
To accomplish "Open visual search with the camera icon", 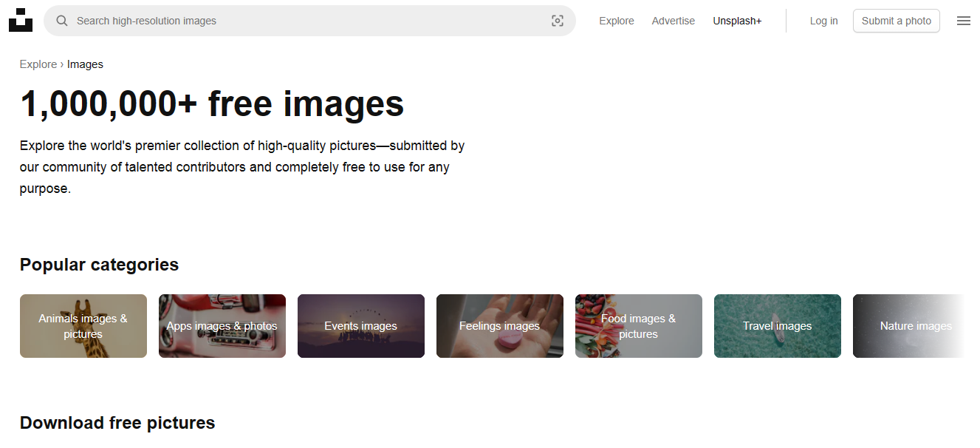I will click(x=557, y=21).
